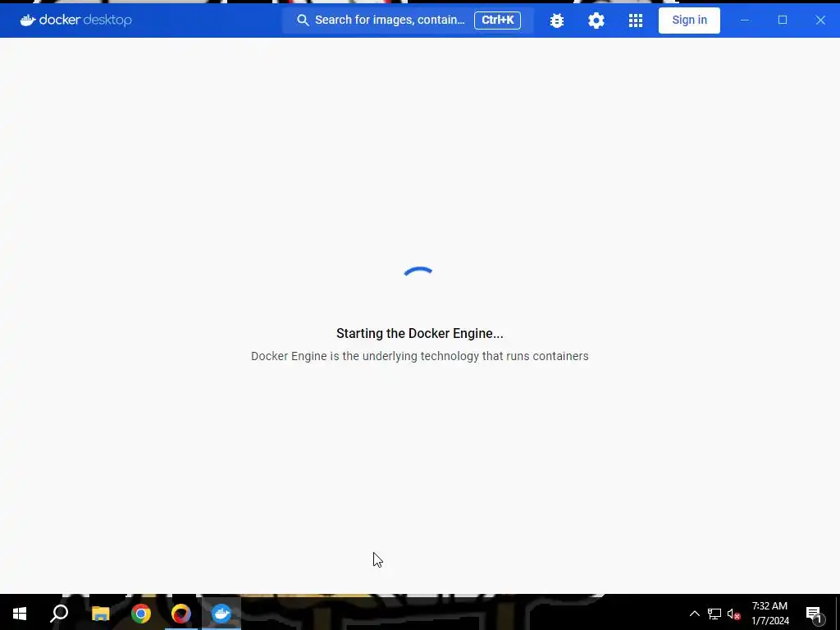Screen dimensions: 840x630
Task: Click the muted volume tray icon
Action: [x=733, y=614]
